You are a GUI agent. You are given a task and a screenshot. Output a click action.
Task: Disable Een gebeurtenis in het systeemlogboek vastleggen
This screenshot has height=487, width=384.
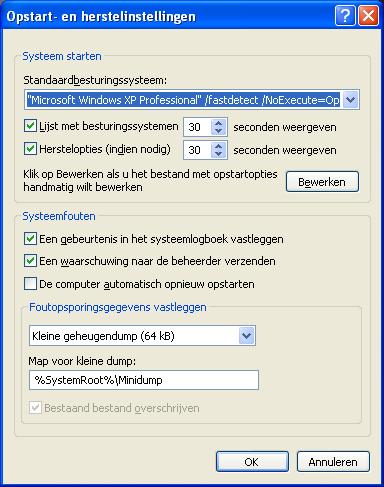(30, 239)
